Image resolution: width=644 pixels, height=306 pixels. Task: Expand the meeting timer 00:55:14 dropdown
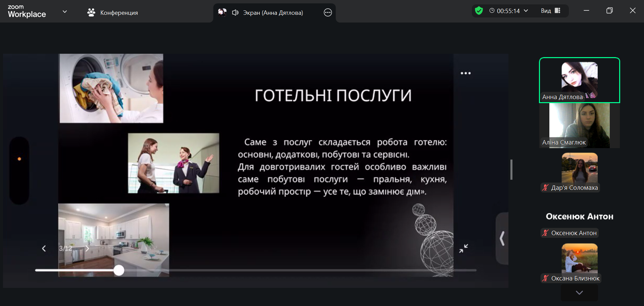click(x=526, y=11)
